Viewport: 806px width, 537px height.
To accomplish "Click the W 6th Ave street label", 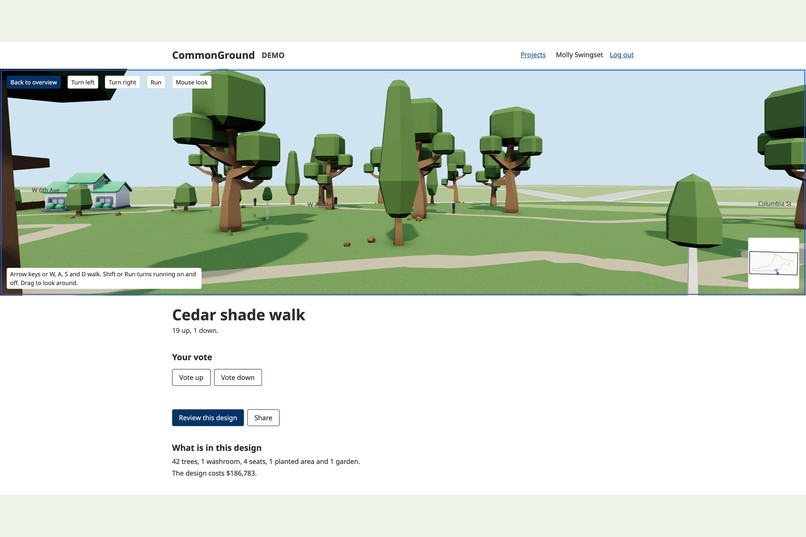I will 46,190.
